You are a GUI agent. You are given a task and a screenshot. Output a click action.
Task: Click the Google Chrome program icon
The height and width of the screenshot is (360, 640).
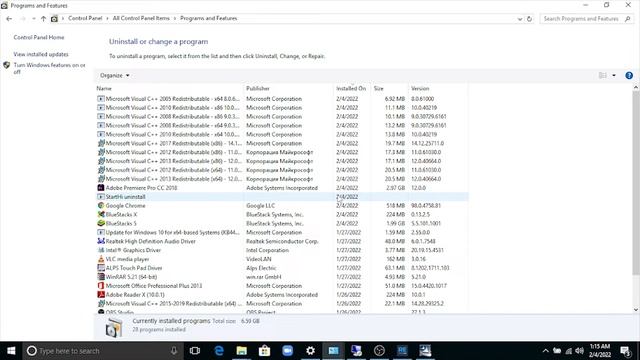[101, 206]
